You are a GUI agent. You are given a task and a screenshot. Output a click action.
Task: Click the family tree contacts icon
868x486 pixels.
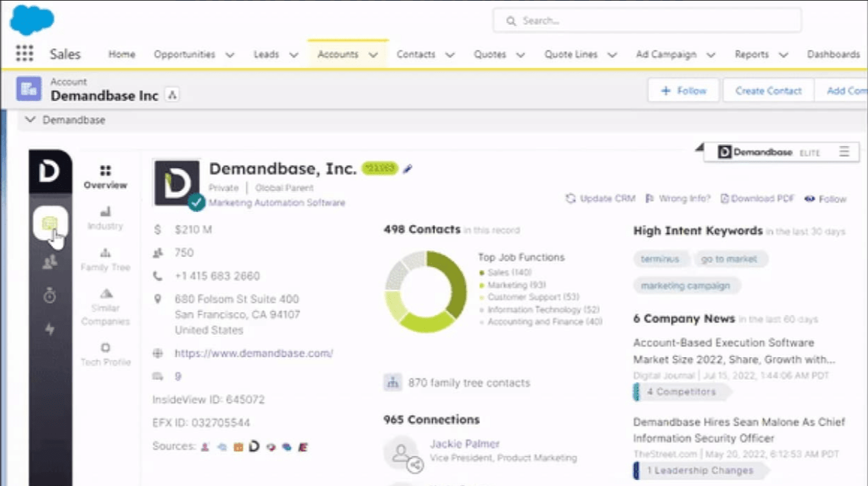click(393, 382)
